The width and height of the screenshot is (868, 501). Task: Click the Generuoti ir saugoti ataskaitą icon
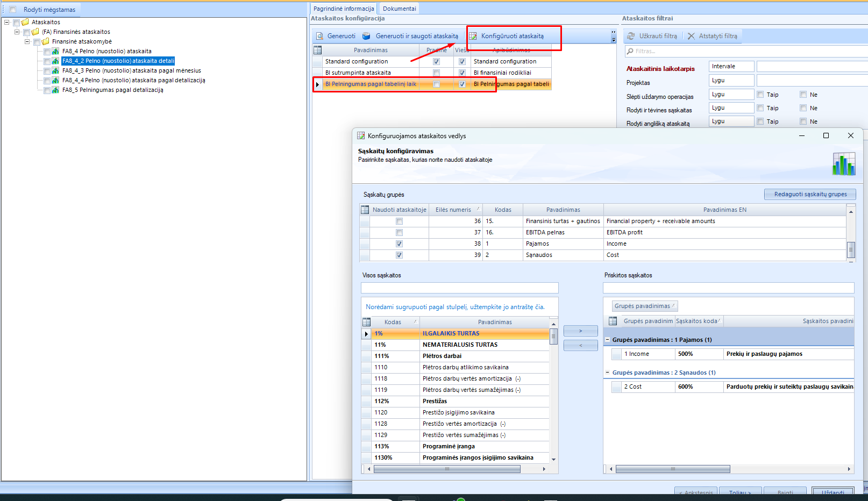(x=366, y=36)
